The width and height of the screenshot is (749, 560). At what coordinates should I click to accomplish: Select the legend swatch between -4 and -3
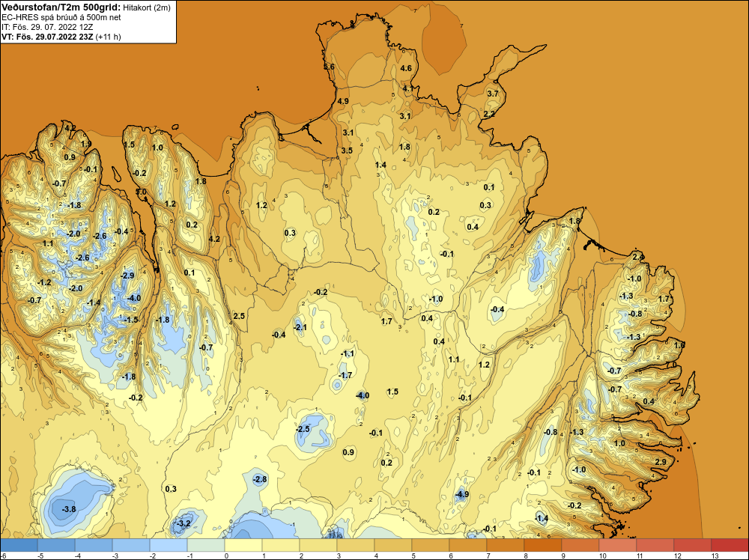click(94, 545)
